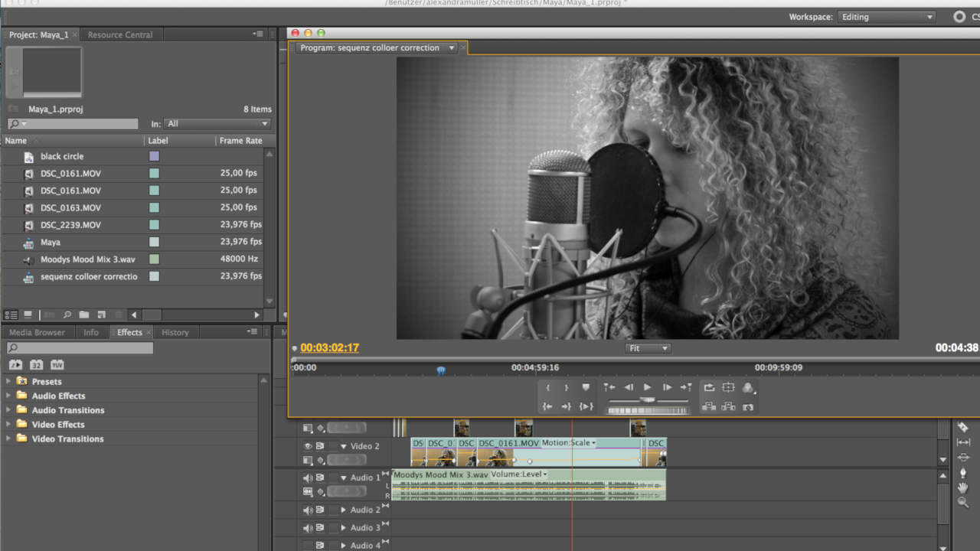Click the Safe Margins icon

pos(728,388)
